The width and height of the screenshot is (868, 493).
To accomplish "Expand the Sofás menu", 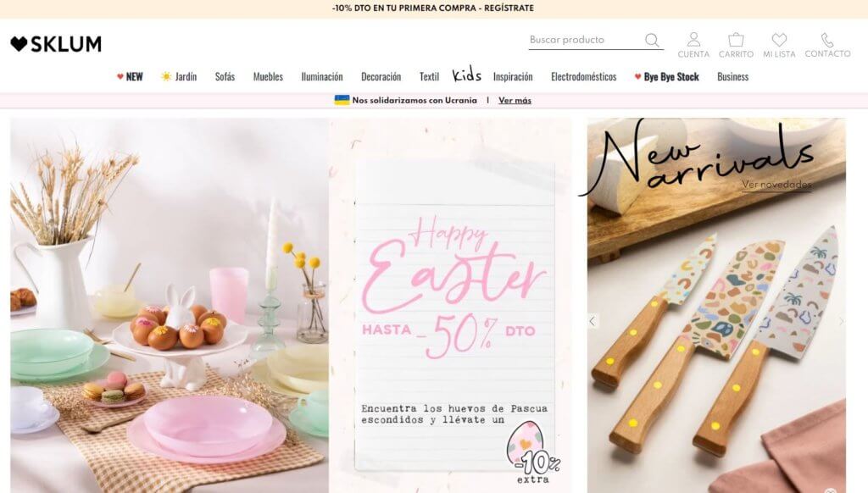I will tap(225, 77).
